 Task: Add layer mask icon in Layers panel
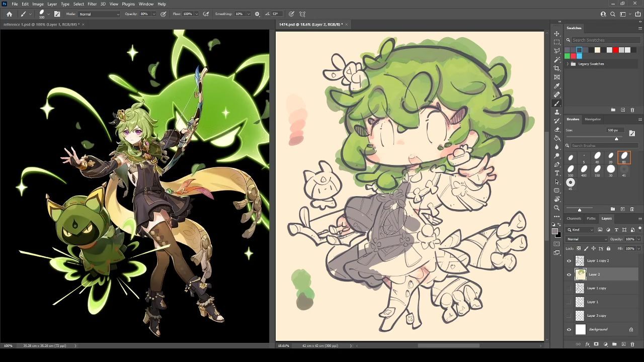(x=596, y=344)
